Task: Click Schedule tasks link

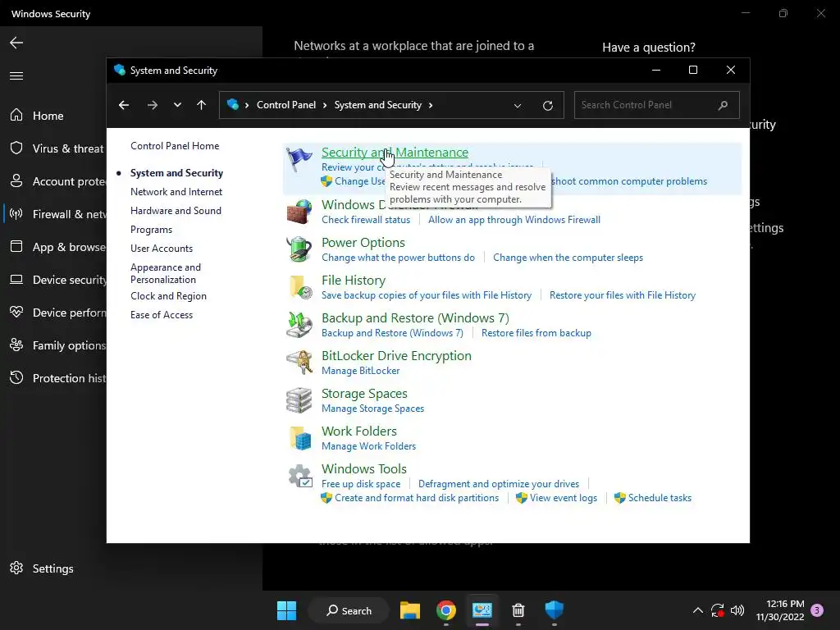Action: click(660, 498)
